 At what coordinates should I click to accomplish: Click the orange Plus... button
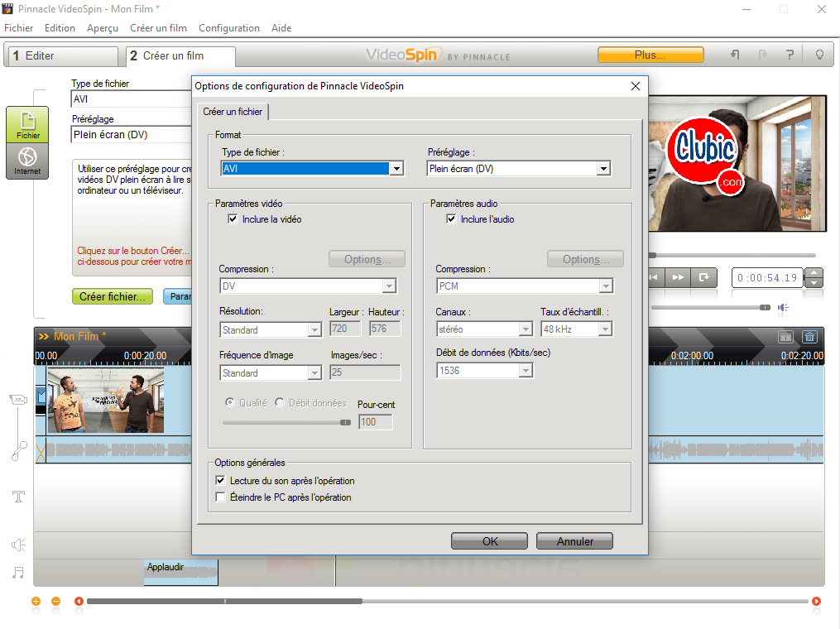point(650,55)
